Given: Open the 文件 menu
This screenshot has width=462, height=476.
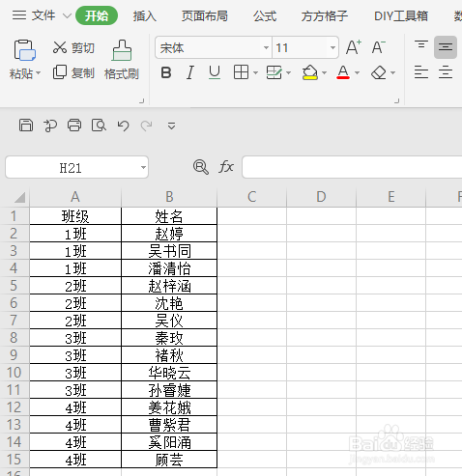Looking at the screenshot, I should [43, 15].
